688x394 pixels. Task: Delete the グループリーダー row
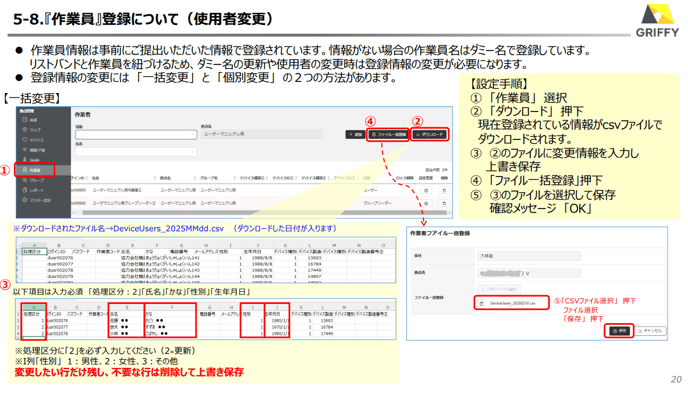click(444, 203)
